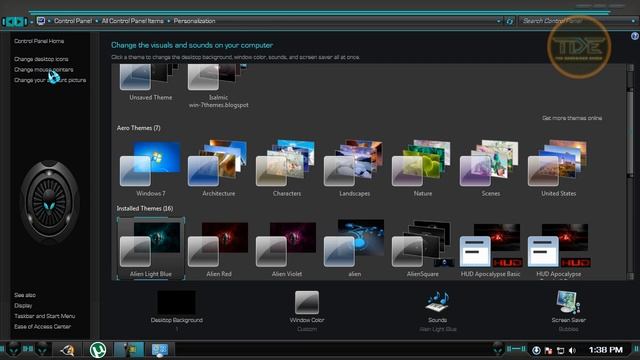This screenshot has width=640, height=360.
Task: Open the help question mark icon
Action: click(635, 36)
